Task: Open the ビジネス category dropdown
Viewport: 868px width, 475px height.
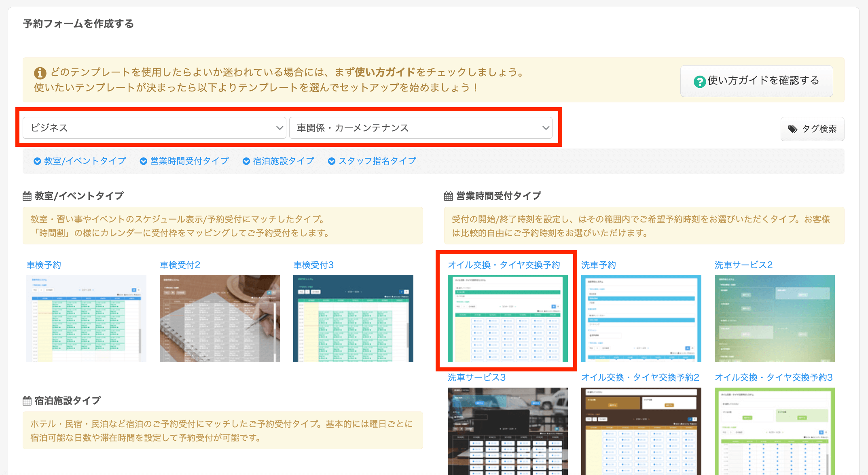Action: (x=154, y=128)
